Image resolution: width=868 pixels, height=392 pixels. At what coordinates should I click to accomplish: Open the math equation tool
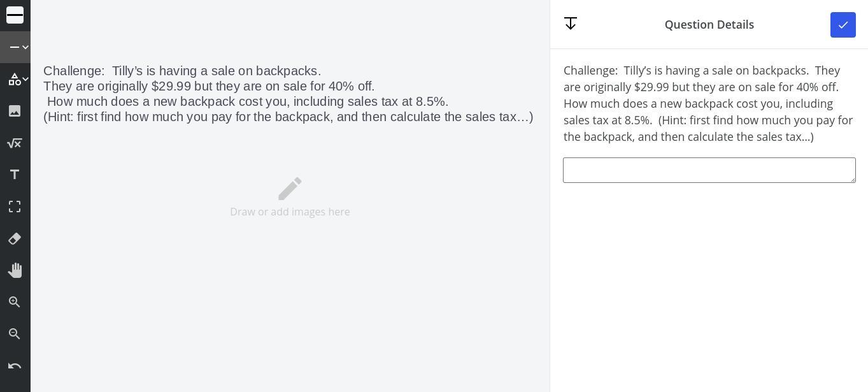(15, 143)
